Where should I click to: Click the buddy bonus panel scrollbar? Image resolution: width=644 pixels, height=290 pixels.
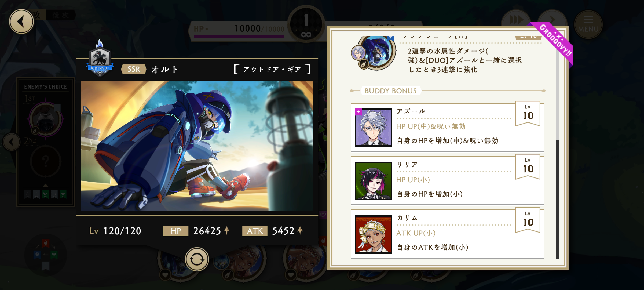[558, 148]
